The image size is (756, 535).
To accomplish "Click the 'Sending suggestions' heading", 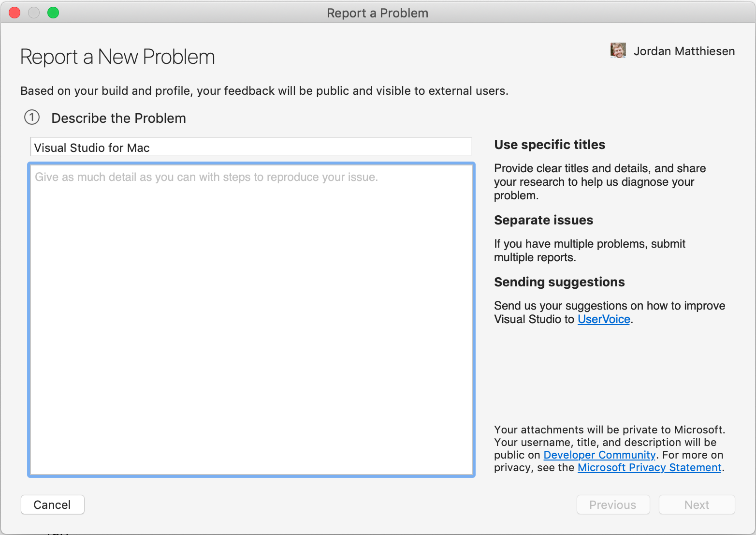I will (x=559, y=282).
